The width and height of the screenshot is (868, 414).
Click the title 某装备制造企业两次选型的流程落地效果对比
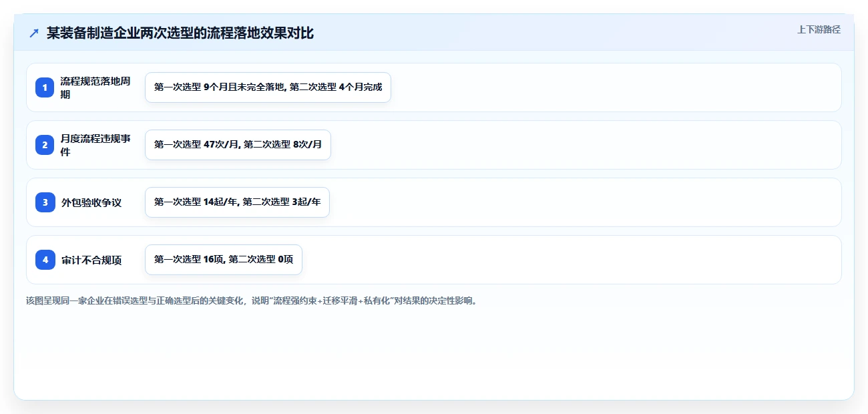(180, 33)
